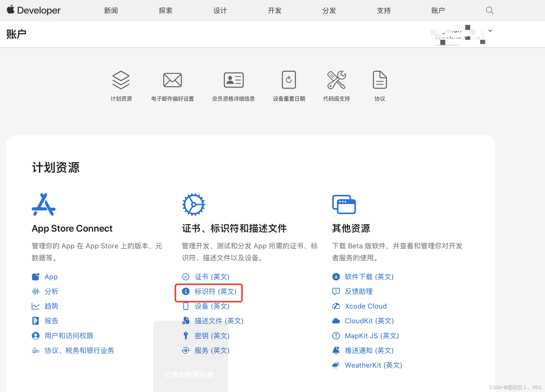The image size is (545, 392).
Task: Expand the account name dropdown chevron
Action: (490, 31)
